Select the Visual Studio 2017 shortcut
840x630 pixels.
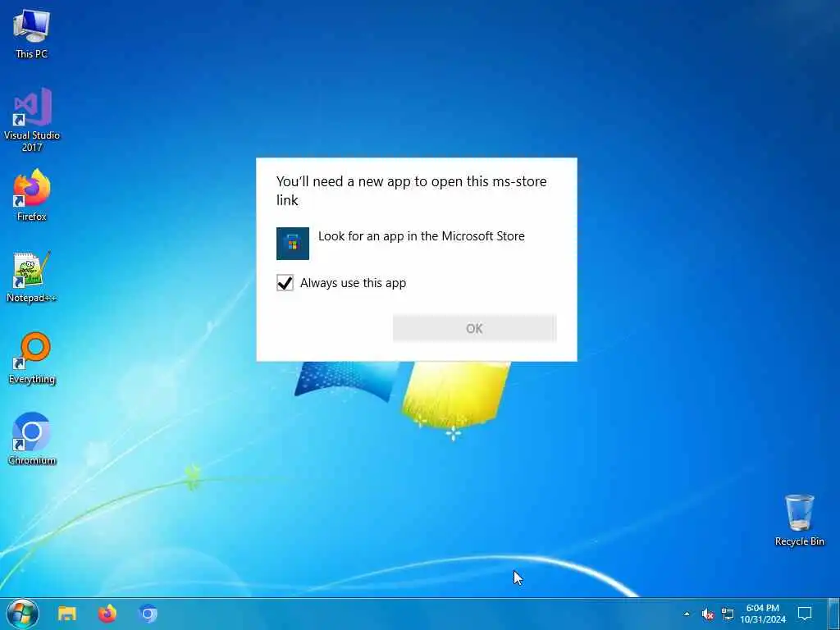coord(32,120)
